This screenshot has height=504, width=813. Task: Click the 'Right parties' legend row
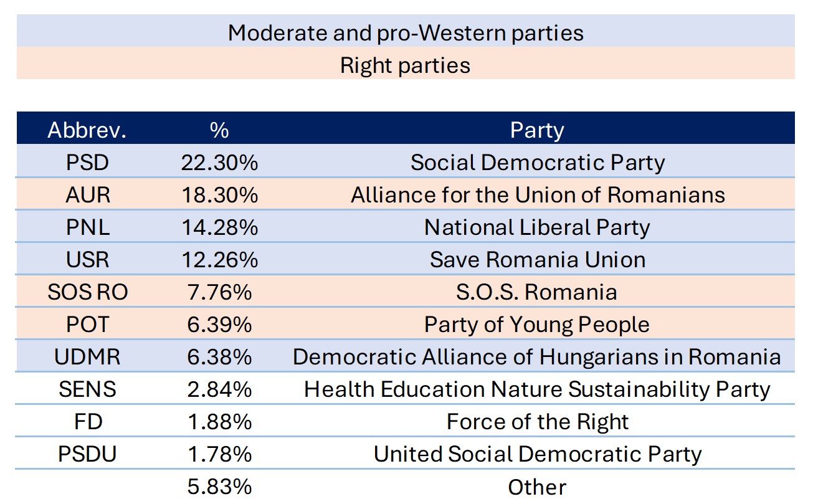tap(406, 65)
